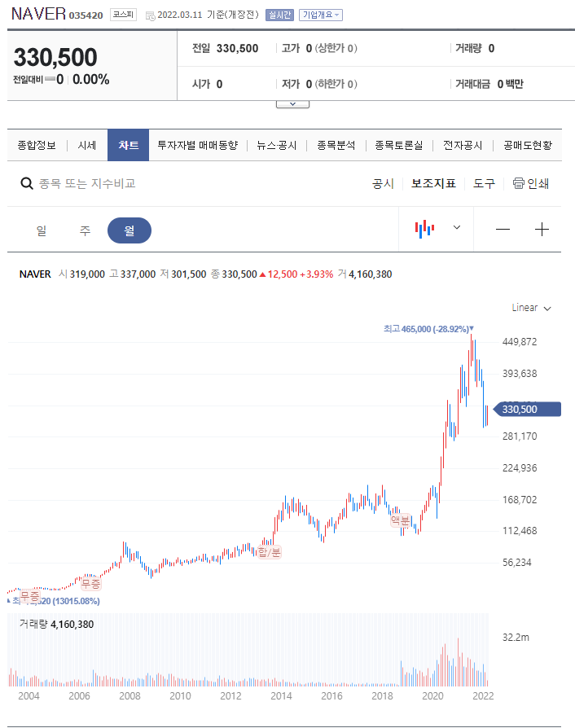Image resolution: width=575 pixels, height=728 pixels.
Task: Click the 액분 event marker on chart
Action: 401,520
